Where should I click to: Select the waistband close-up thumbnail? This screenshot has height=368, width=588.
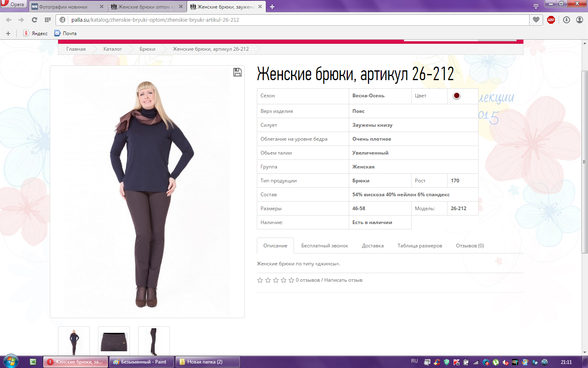click(x=114, y=341)
